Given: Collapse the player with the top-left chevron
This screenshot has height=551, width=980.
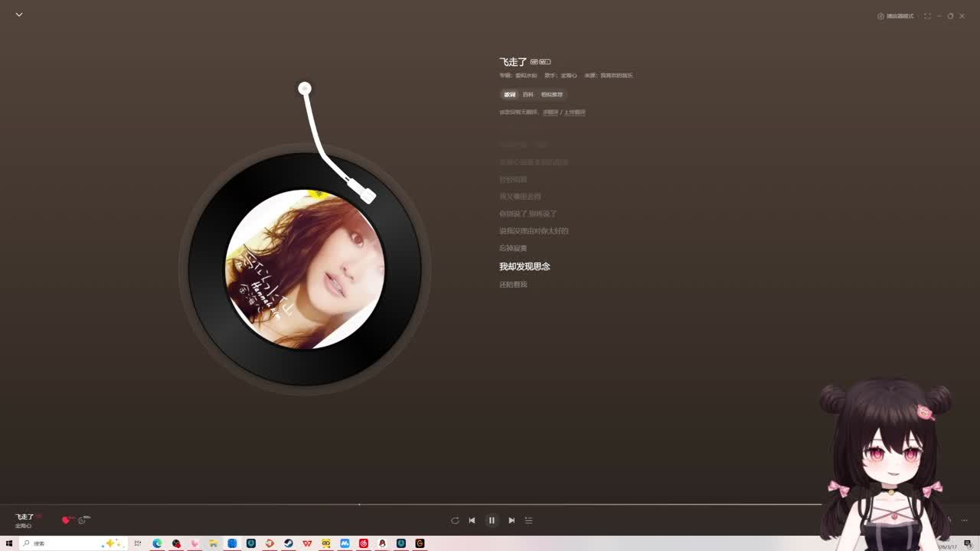Looking at the screenshot, I should (19, 15).
